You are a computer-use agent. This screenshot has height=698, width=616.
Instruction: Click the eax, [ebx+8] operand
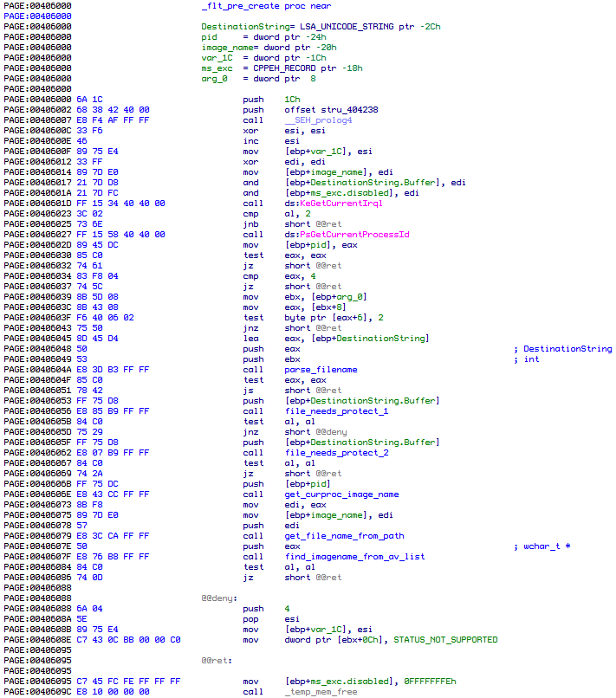[315, 307]
